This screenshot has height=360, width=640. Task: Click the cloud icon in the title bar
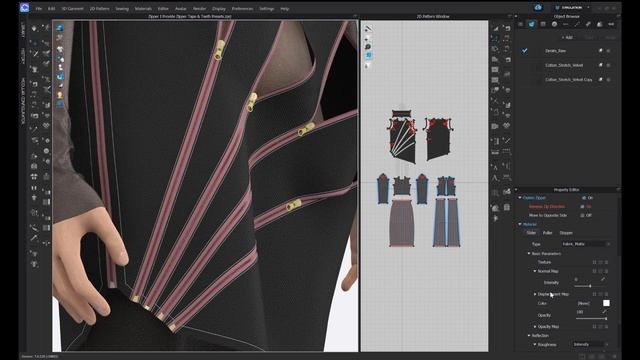(538, 8)
